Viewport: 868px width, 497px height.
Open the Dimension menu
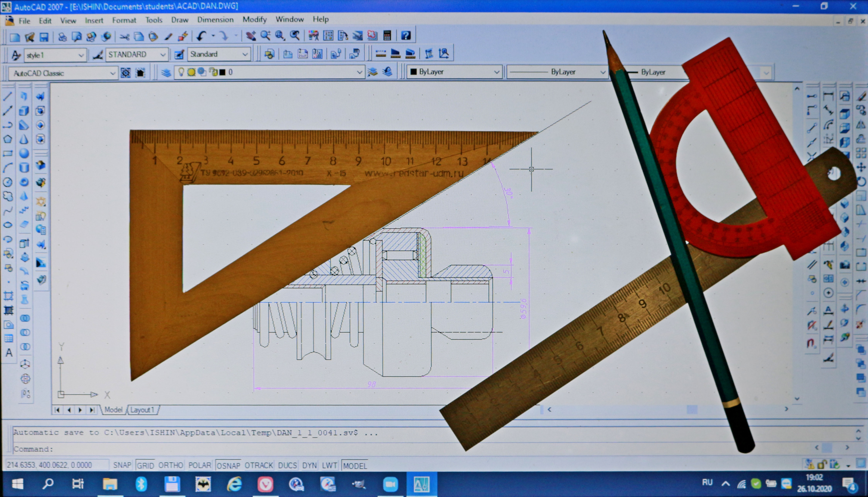coord(215,19)
